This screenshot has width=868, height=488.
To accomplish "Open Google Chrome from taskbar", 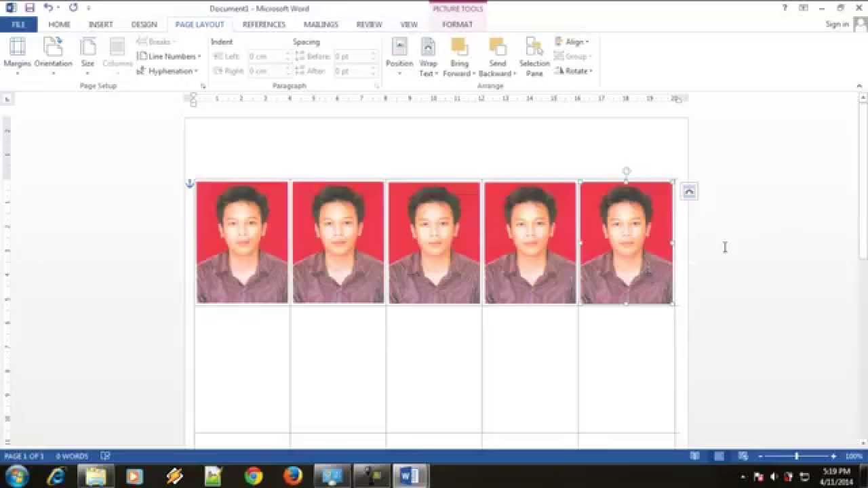I will 254,476.
